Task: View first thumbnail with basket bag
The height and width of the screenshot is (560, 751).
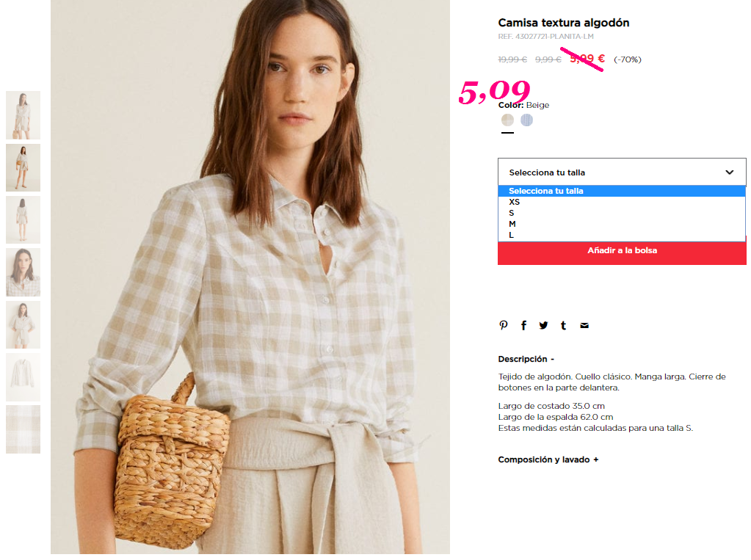Action: (23, 115)
